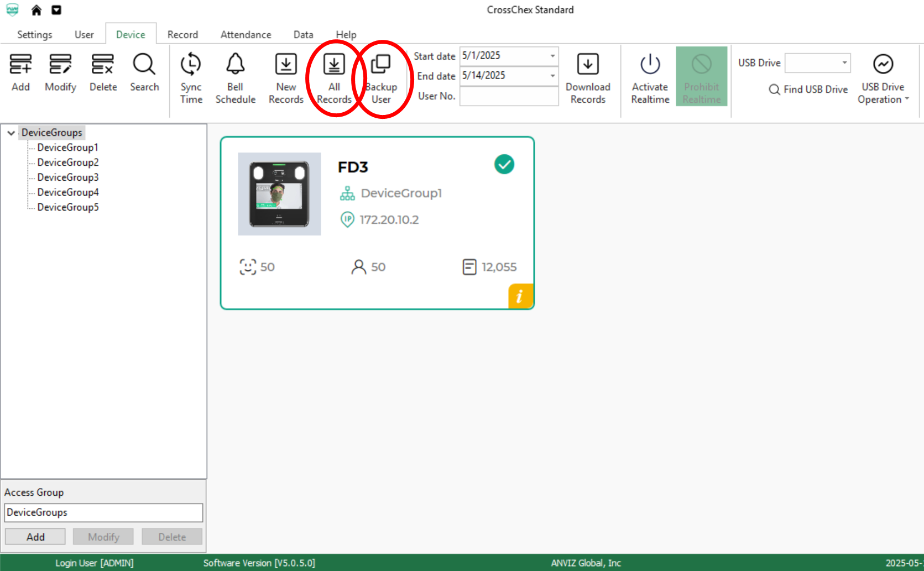Click the User No. input field
Viewport: 924px width, 571px height.
tap(509, 96)
